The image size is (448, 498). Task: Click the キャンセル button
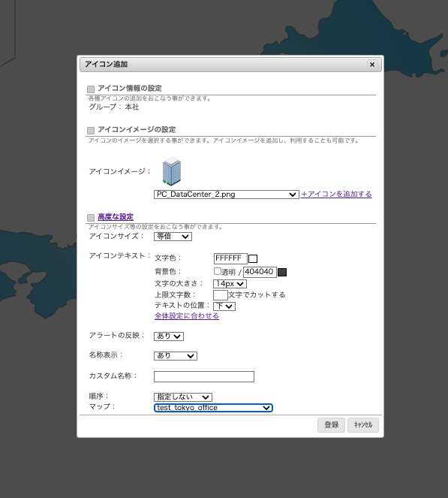363,425
